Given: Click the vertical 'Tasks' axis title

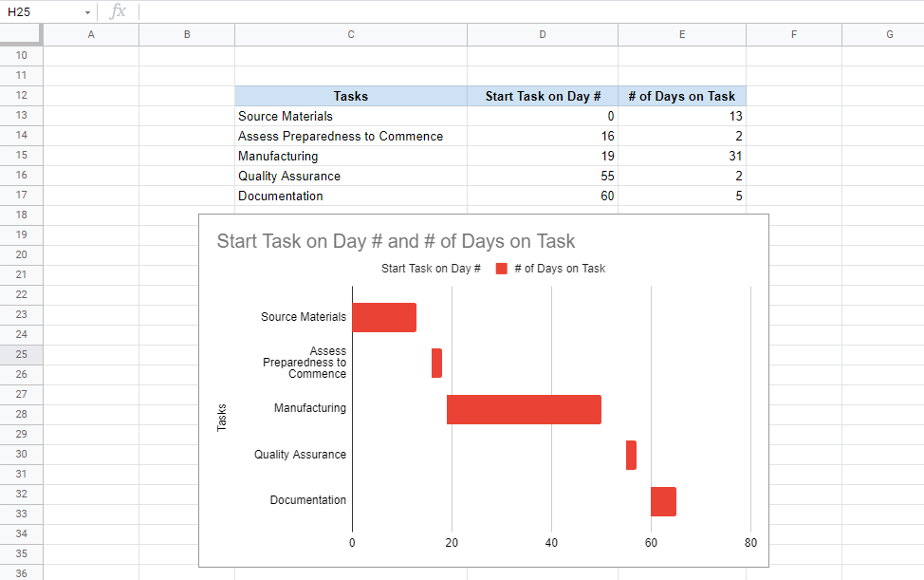Looking at the screenshot, I should tap(222, 418).
